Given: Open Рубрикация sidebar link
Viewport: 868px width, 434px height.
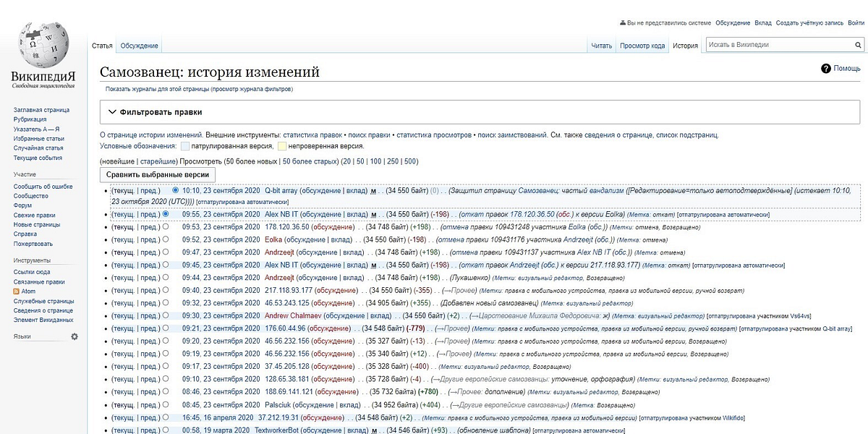Looking at the screenshot, I should 30,119.
